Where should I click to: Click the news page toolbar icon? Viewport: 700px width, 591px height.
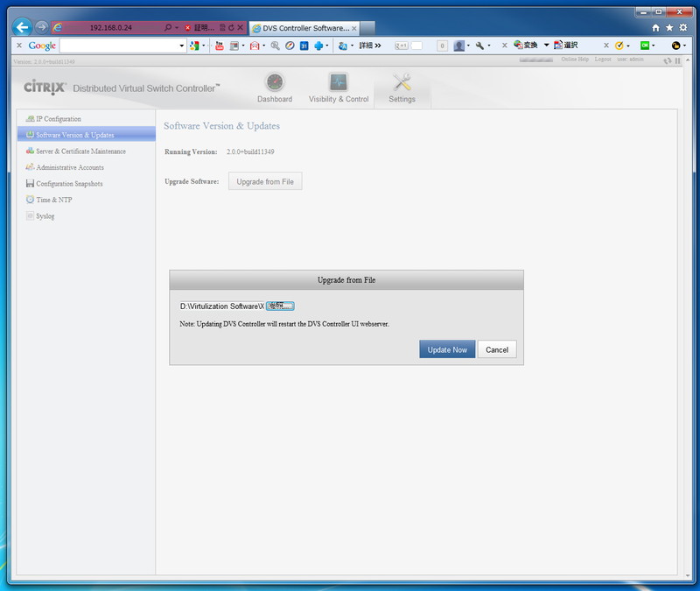pyautogui.click(x=234, y=46)
